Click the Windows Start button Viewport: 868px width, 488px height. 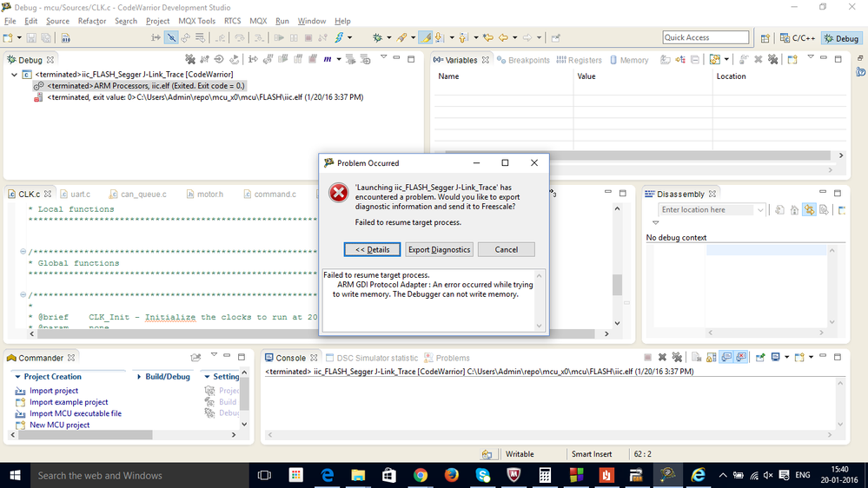tap(15, 475)
